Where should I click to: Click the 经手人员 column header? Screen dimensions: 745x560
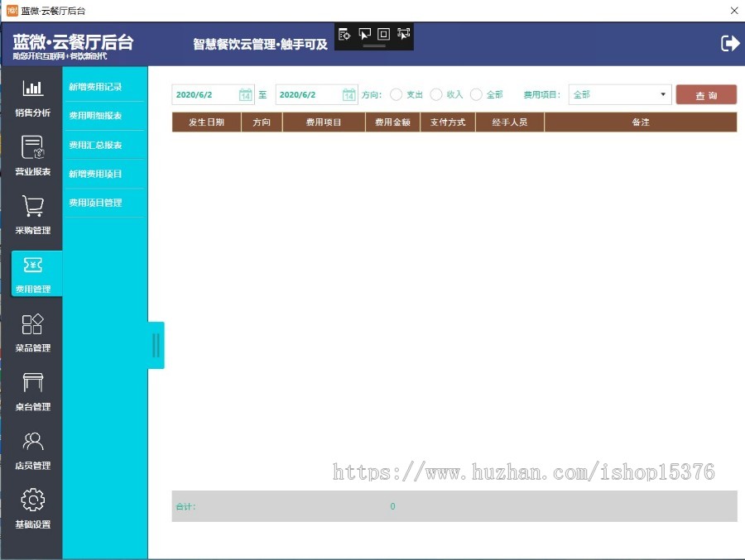pyautogui.click(x=510, y=122)
